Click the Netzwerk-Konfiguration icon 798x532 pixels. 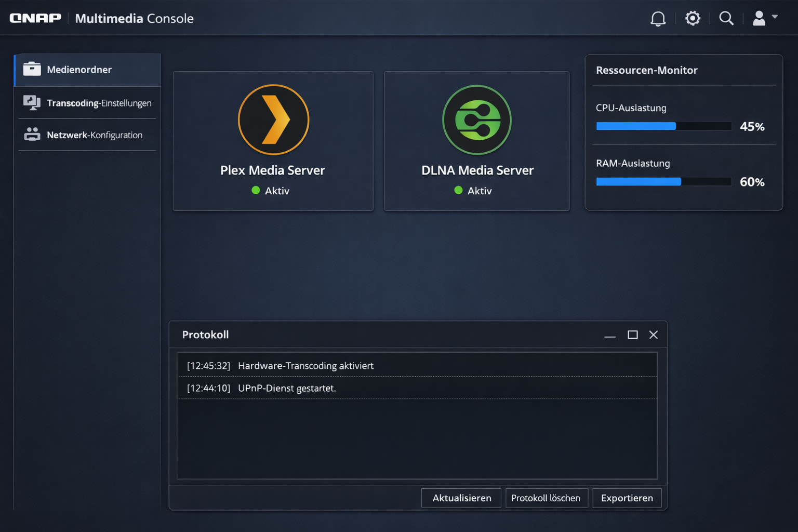tap(32, 135)
